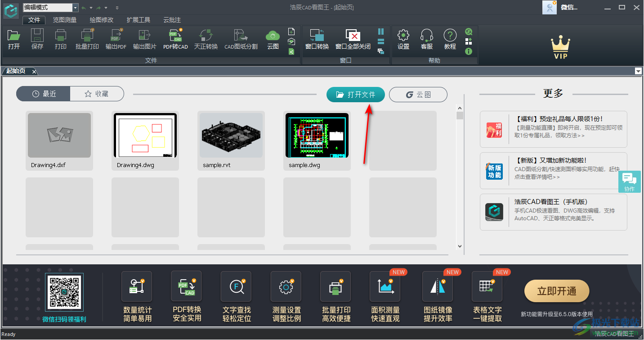Switch to the 扩展工具 ribbon tab
This screenshot has width=644, height=340.
click(139, 20)
